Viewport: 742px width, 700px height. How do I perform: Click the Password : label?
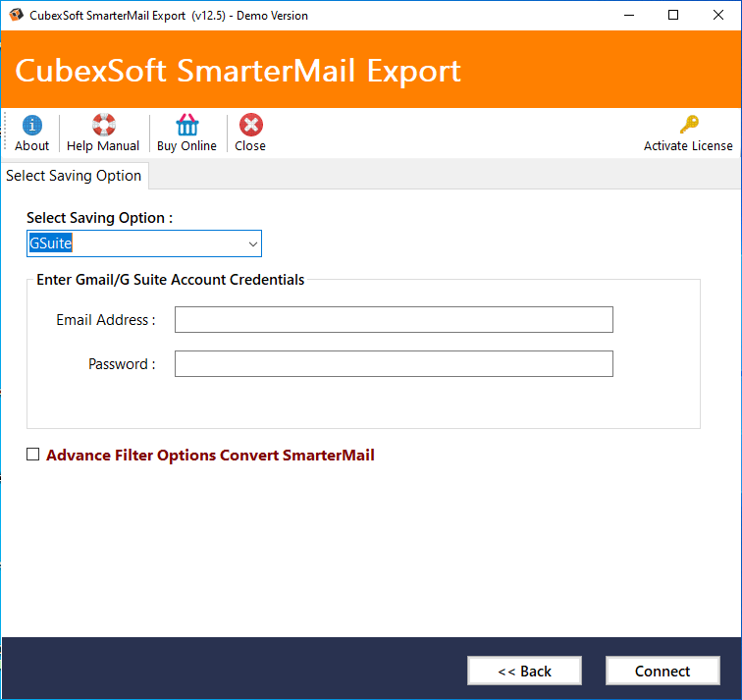tap(122, 364)
